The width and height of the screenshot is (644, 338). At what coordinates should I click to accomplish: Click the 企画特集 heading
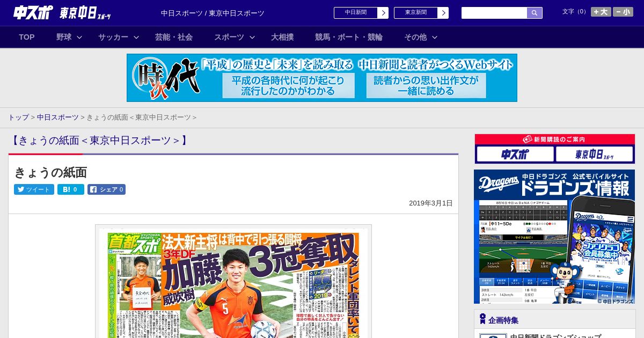(x=503, y=320)
